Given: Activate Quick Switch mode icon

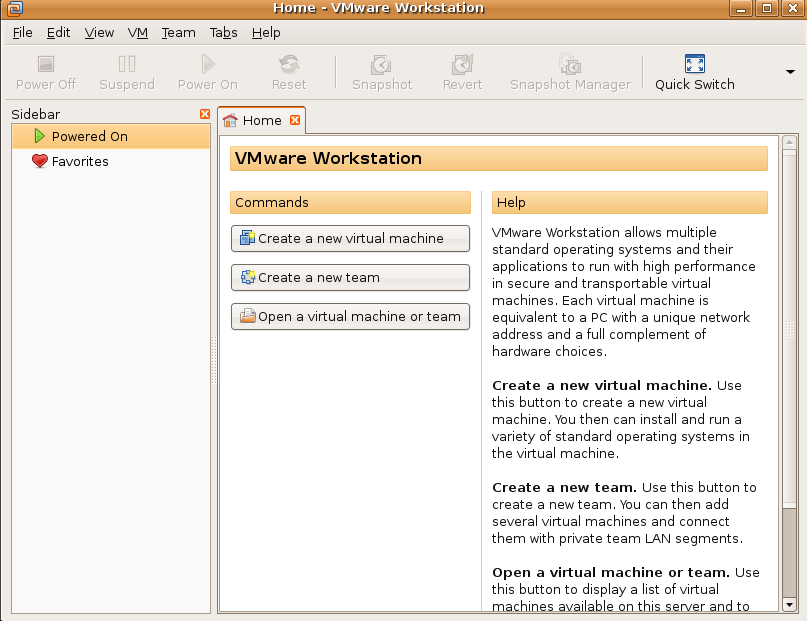Looking at the screenshot, I should [x=695, y=64].
